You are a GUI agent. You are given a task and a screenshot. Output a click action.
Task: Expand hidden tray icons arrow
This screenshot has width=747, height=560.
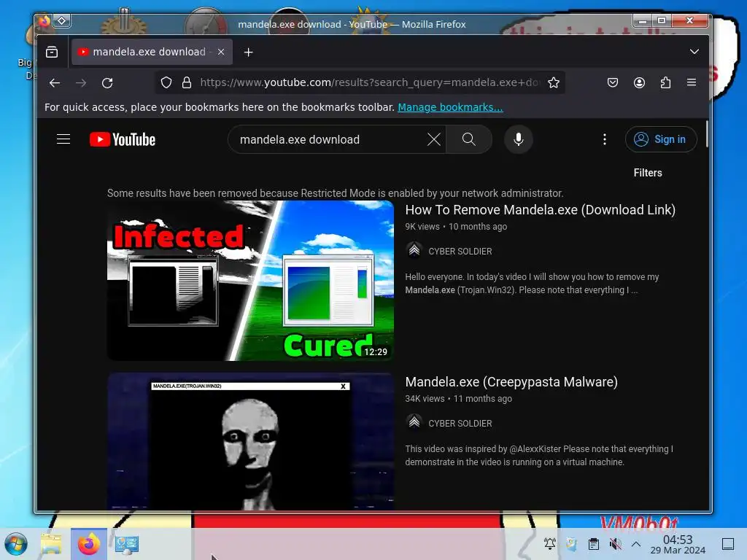(636, 544)
